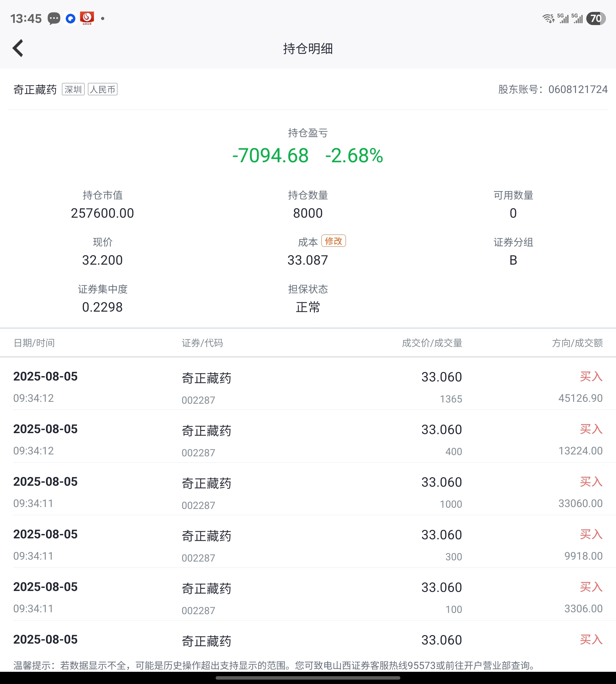Tap the battery level 70 indicator
Viewport: 616px width, 684px height.
596,18
